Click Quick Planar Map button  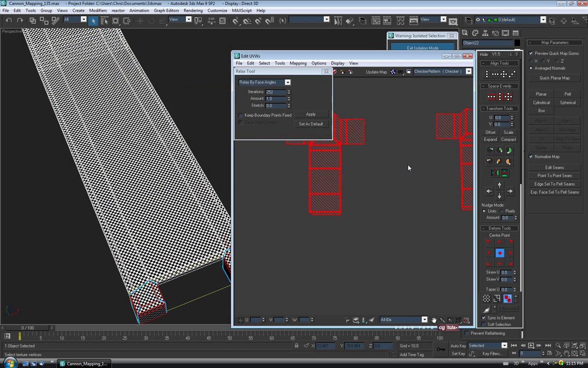point(554,78)
